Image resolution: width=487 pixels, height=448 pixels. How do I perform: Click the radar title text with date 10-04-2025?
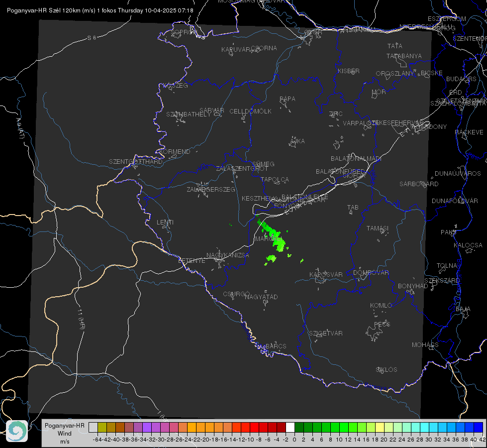coord(100,10)
